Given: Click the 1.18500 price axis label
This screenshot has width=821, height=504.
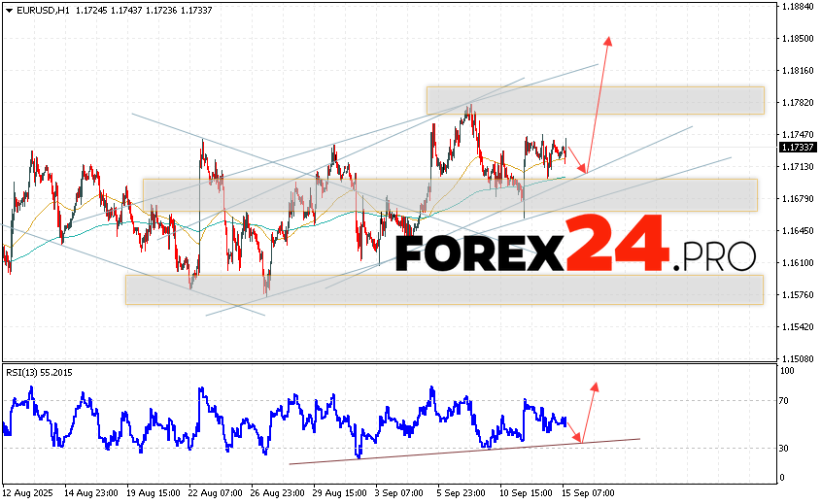Looking at the screenshot, I should coord(797,39).
